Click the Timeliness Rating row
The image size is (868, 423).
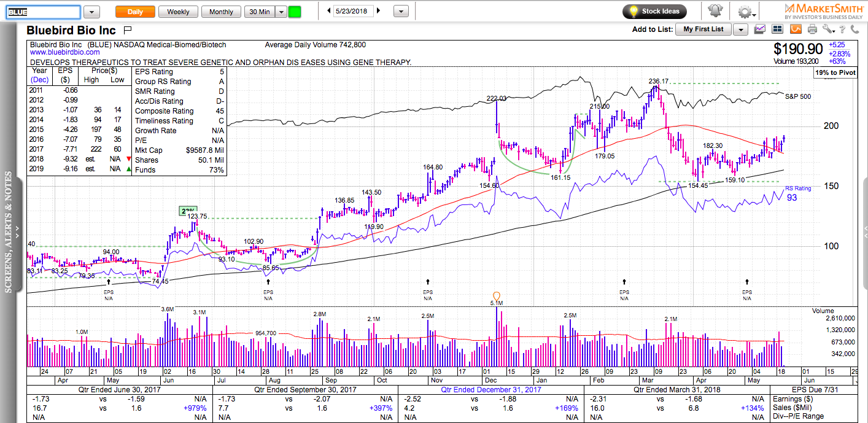click(x=180, y=121)
